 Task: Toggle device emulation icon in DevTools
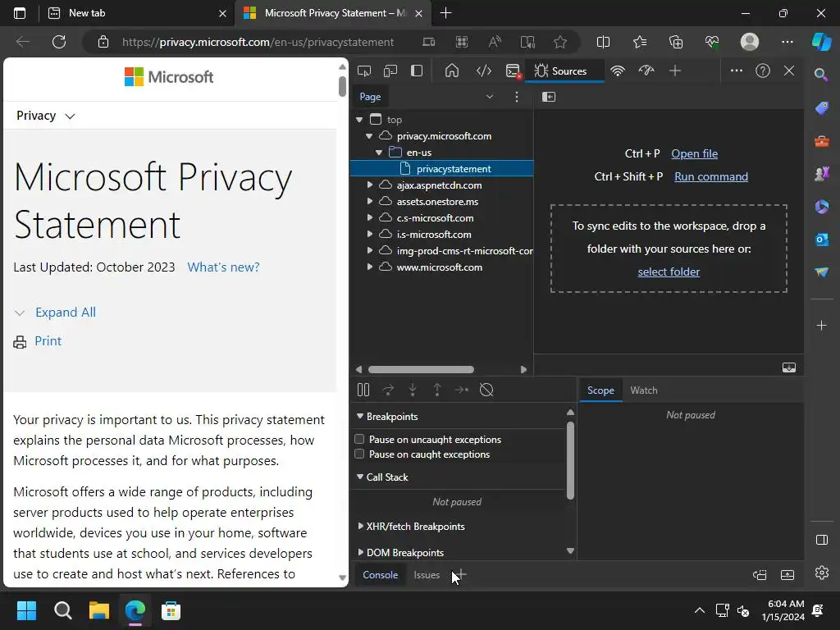point(390,71)
